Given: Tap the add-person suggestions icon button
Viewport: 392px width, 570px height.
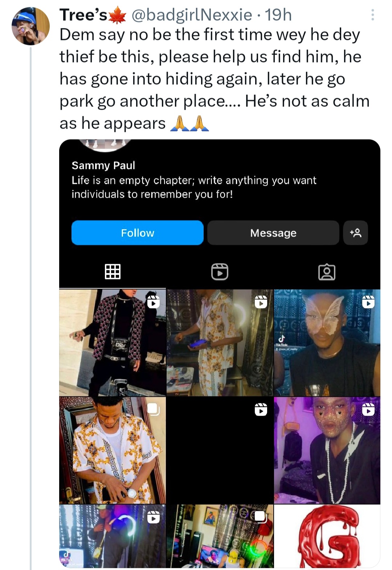Looking at the screenshot, I should (355, 233).
